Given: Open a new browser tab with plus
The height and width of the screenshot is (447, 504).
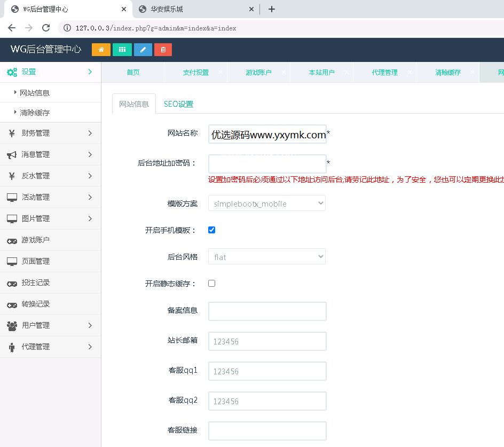Looking at the screenshot, I should [272, 9].
